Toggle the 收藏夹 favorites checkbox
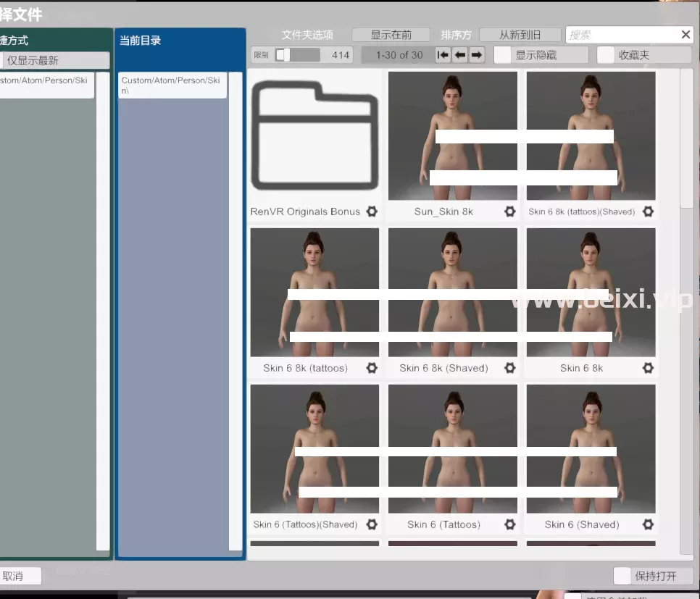 pos(605,55)
